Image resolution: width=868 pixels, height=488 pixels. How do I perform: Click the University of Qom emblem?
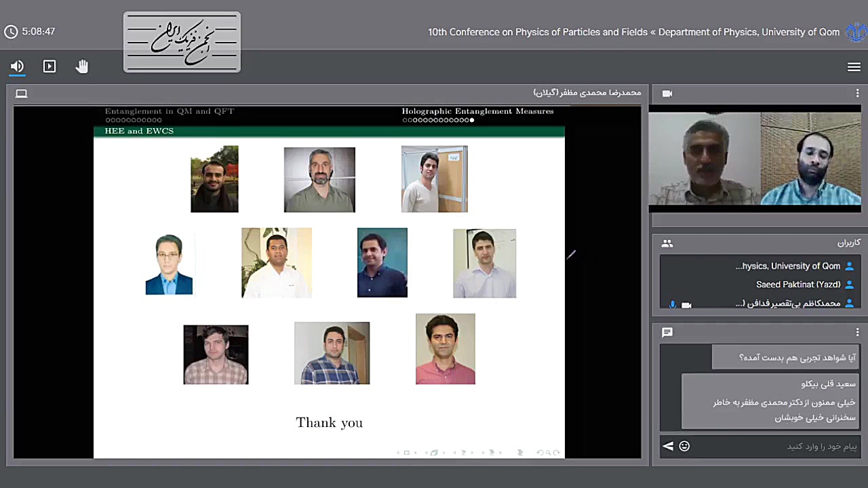pyautogui.click(x=855, y=32)
